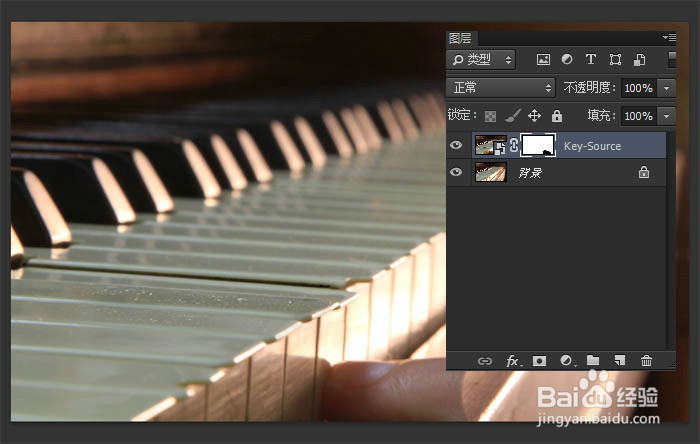Open the layers panel flyout menu
Viewport: 700px width, 444px height.
coord(669,37)
